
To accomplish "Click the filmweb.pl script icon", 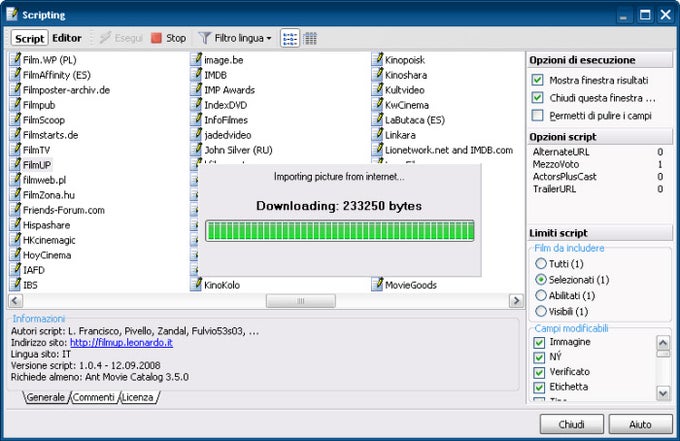I will [x=15, y=180].
